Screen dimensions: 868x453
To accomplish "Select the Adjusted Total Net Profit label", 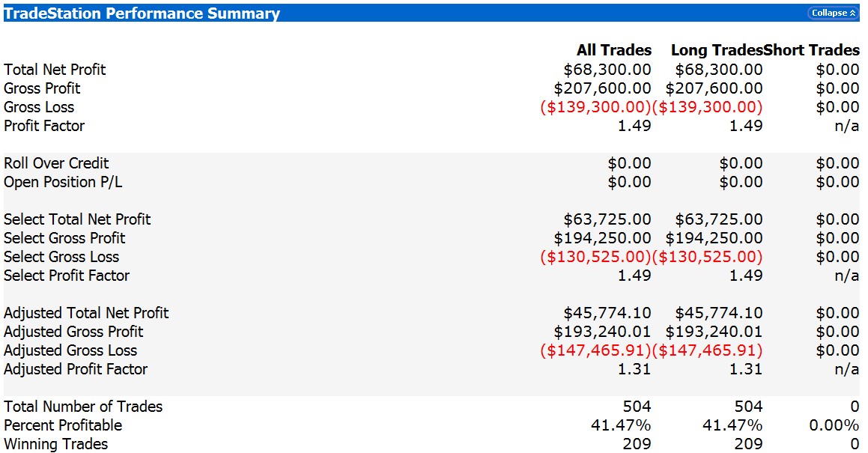I will 86,313.
